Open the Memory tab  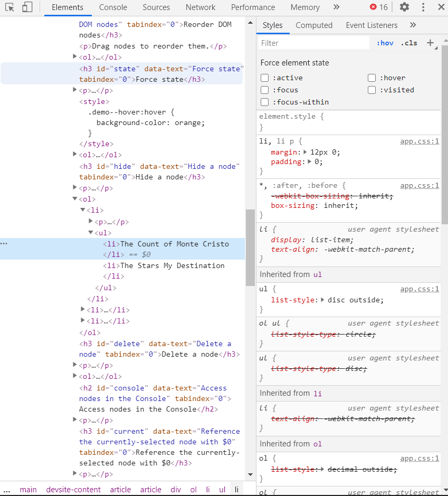(x=305, y=7)
